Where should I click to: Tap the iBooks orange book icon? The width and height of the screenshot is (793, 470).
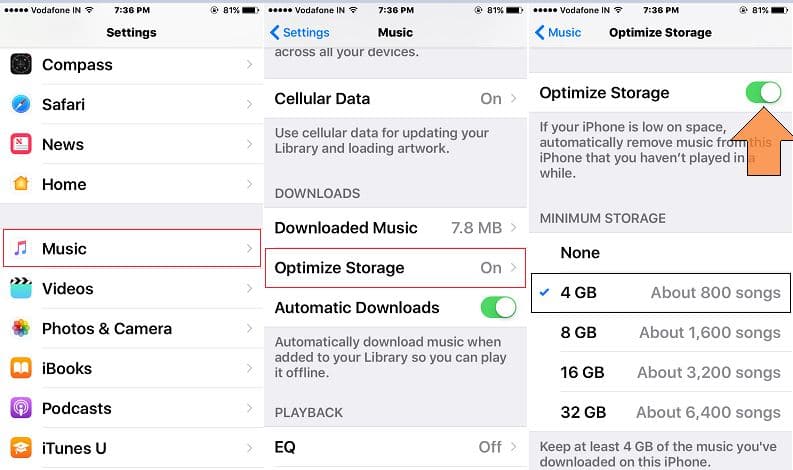[x=21, y=368]
